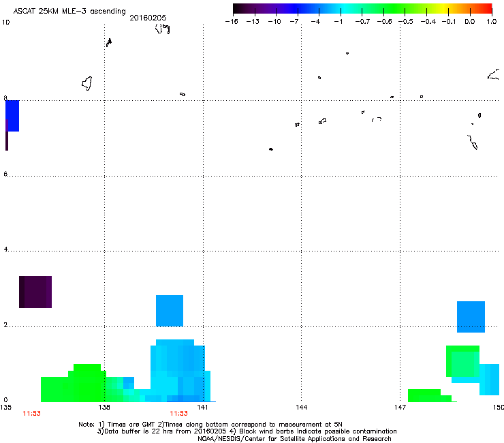Click the blue data block at latitude 8 edge
Viewport: 504px width, 443px height.
[12, 116]
